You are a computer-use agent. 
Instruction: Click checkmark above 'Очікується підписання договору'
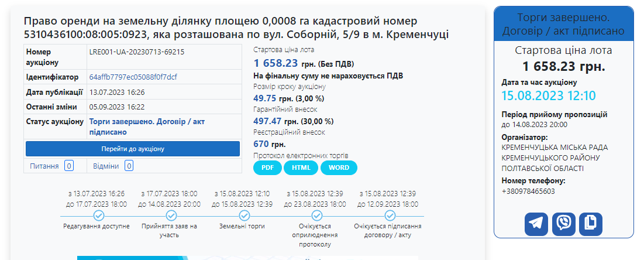point(388,215)
